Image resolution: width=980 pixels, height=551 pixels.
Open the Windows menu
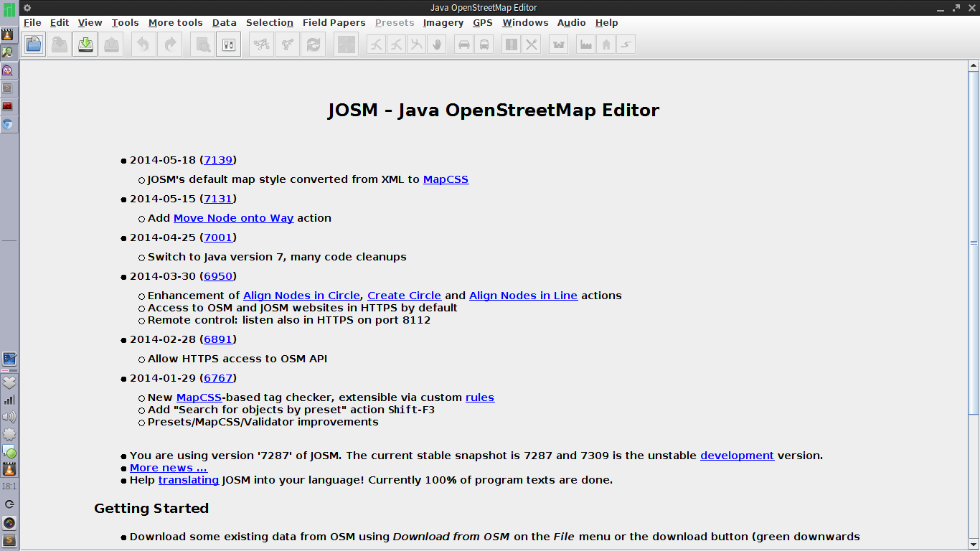pyautogui.click(x=525, y=23)
